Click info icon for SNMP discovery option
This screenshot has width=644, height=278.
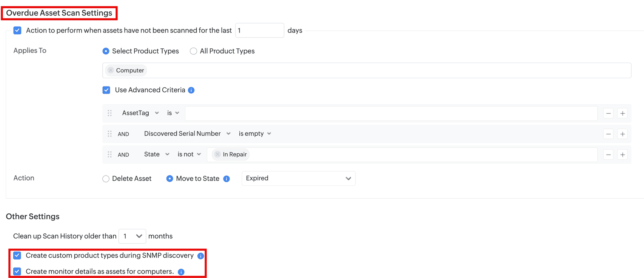click(x=200, y=256)
